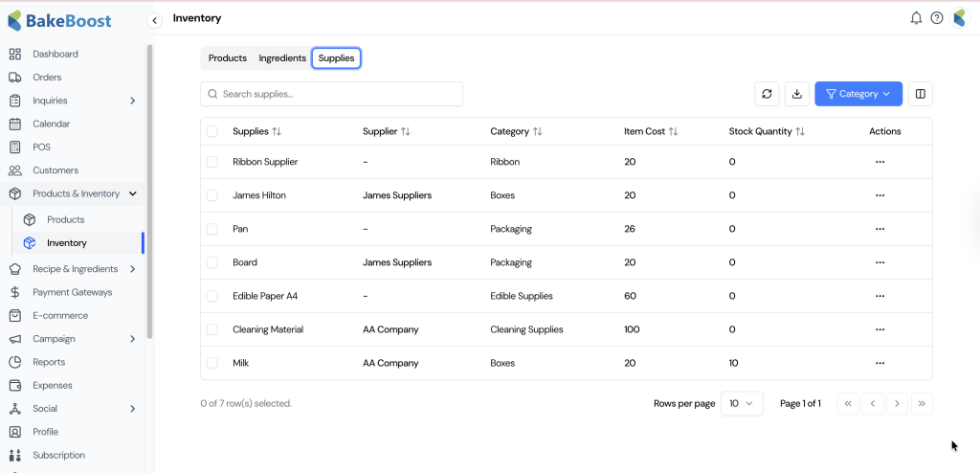Viewport: 980px width, 473px height.
Task: Open Dashboard from the sidebar
Action: [x=55, y=55]
